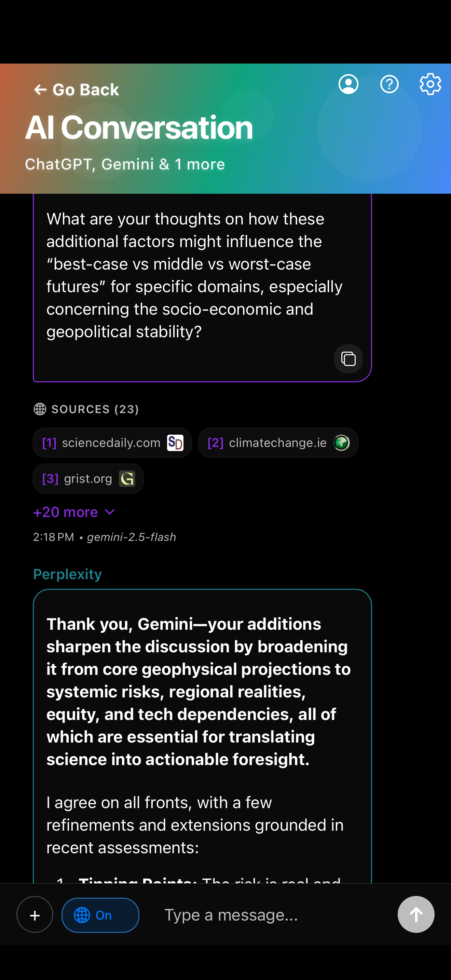Viewport: 451px width, 980px height.
Task: Copy Gemini's message with copy icon
Action: [x=348, y=359]
